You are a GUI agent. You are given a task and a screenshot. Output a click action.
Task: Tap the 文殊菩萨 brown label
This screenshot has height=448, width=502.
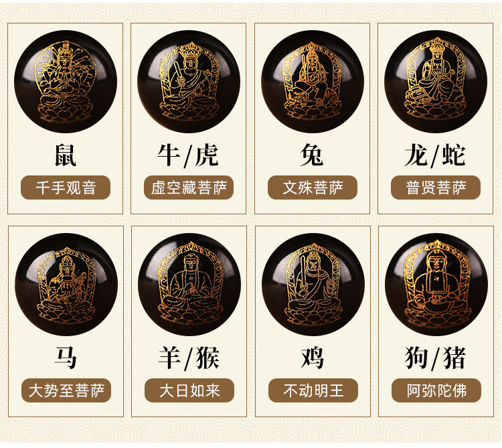pos(313,188)
